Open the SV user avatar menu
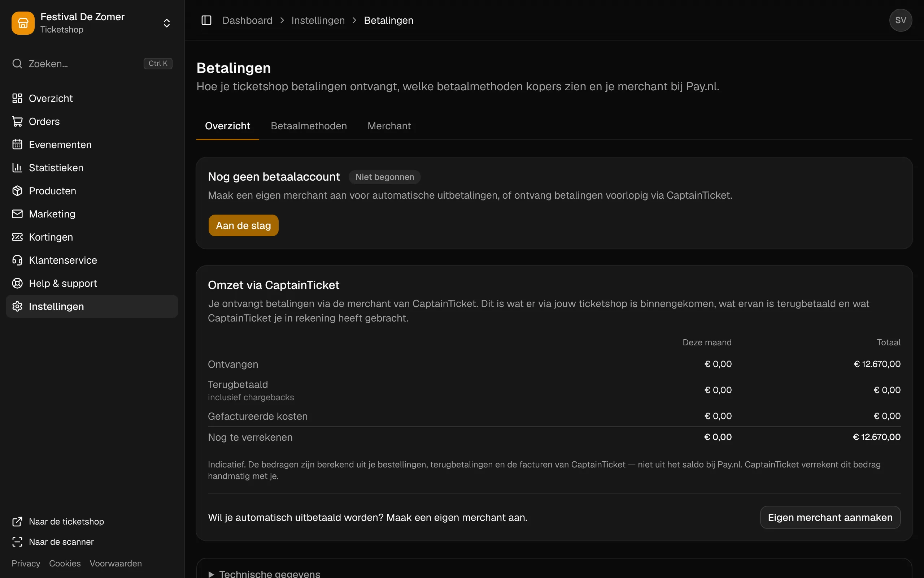 pyautogui.click(x=900, y=20)
